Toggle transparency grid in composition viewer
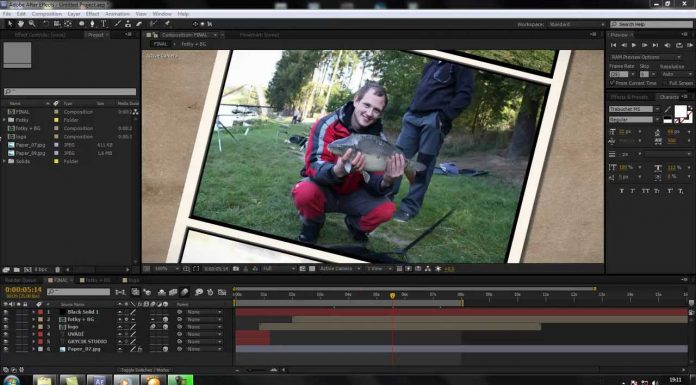Screen dimensions: 696x385 click(x=312, y=269)
